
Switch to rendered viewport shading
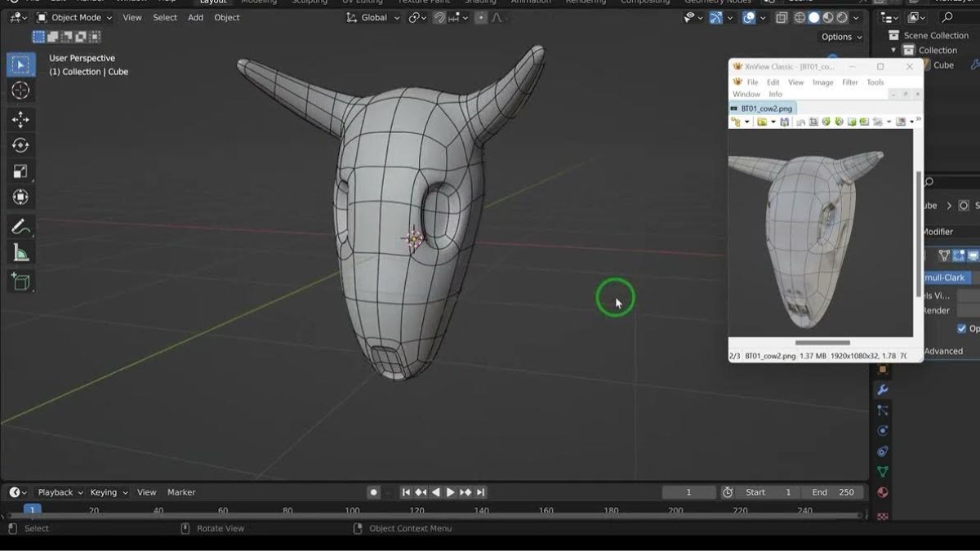841,17
